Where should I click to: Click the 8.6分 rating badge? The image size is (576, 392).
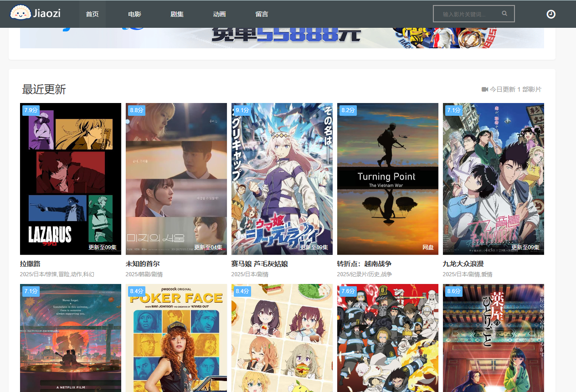pyautogui.click(x=454, y=291)
